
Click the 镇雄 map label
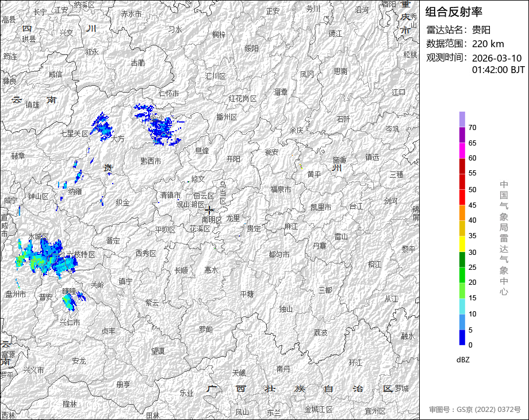(x=32, y=105)
